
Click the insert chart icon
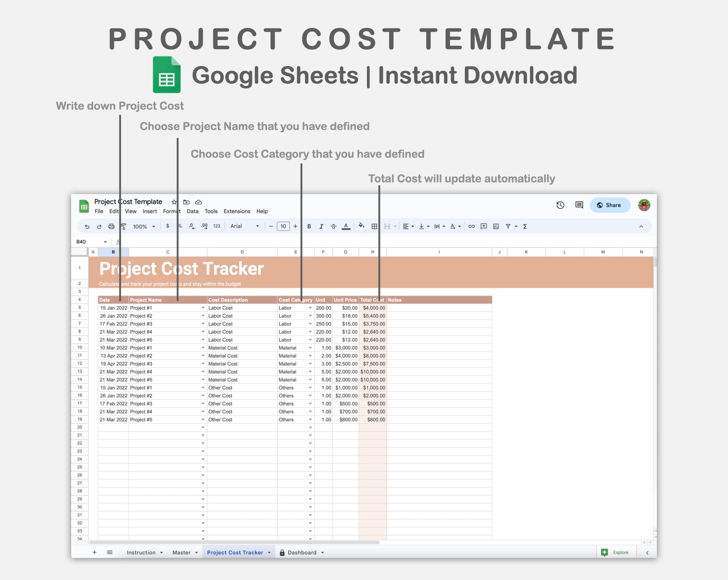[496, 227]
